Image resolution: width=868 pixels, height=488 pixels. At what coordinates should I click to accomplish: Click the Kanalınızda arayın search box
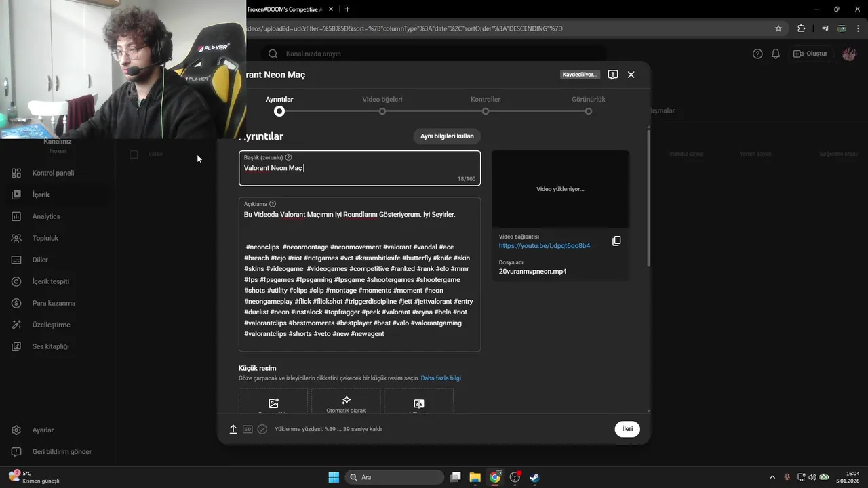tap(434, 54)
